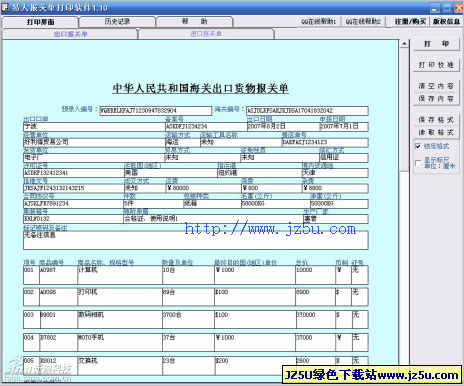Click the 保存格式 button

[436, 120]
